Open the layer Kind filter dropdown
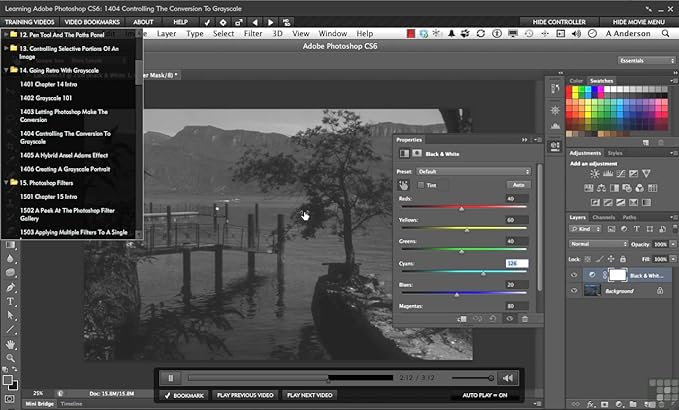 point(585,229)
